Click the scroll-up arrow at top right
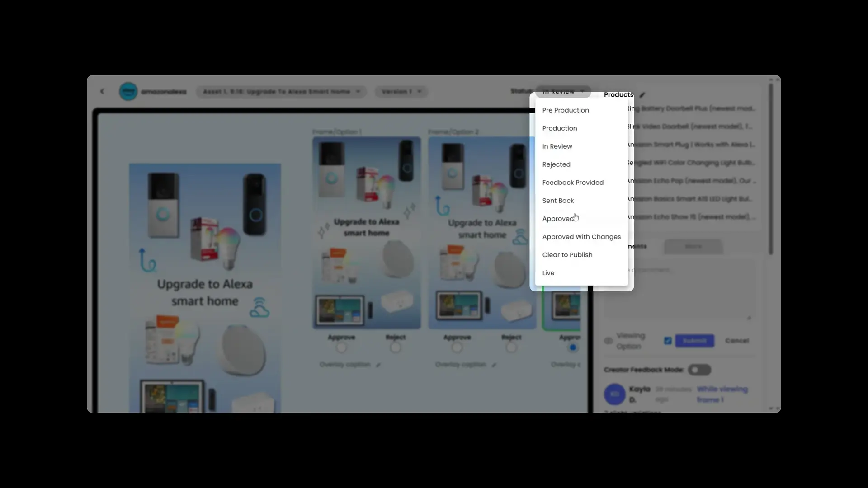868x488 pixels. [x=771, y=80]
